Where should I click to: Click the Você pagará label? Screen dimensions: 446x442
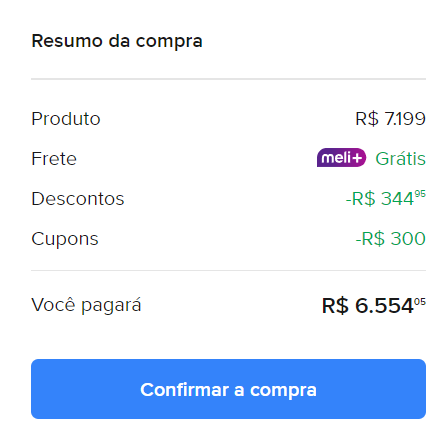[x=86, y=305]
